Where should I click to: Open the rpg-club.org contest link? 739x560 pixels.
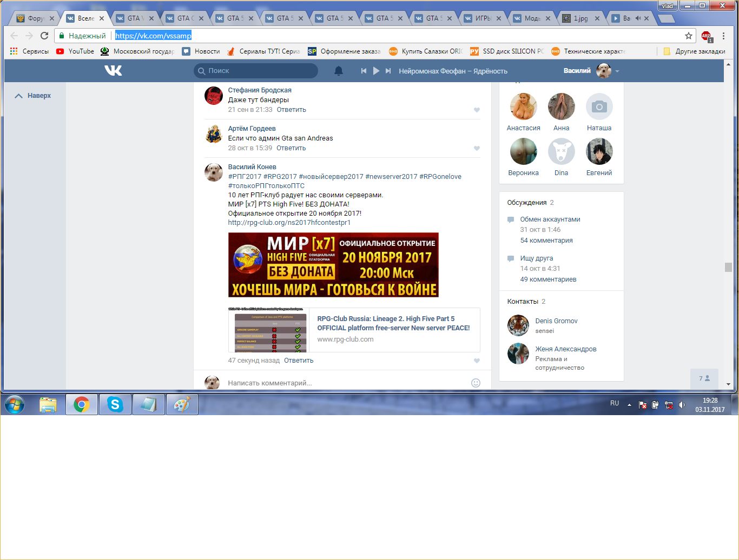(289, 223)
